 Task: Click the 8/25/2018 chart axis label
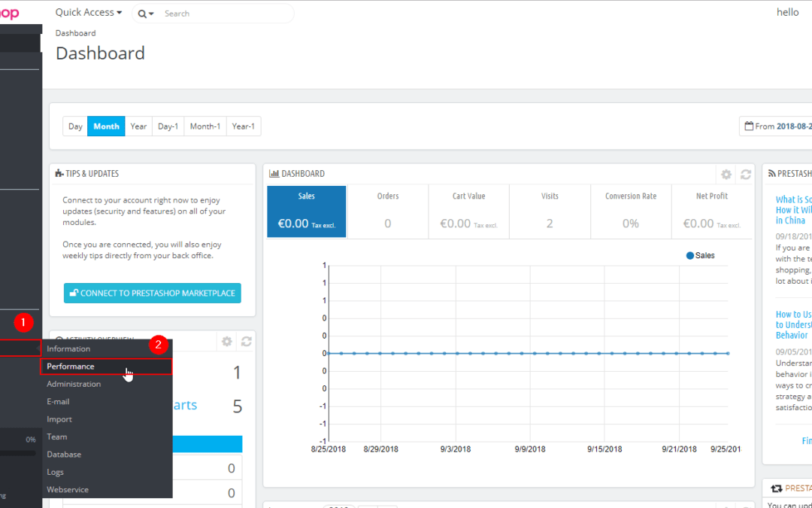(329, 449)
